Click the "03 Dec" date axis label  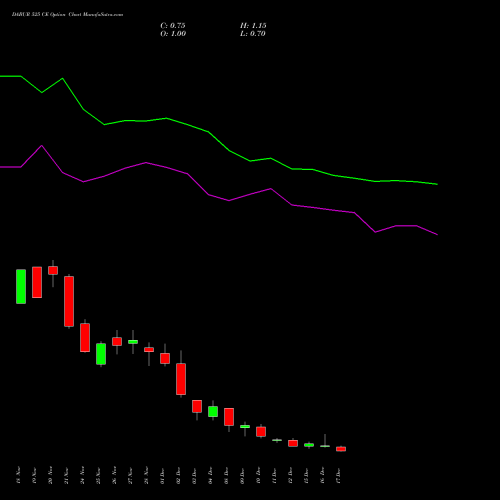point(194,476)
